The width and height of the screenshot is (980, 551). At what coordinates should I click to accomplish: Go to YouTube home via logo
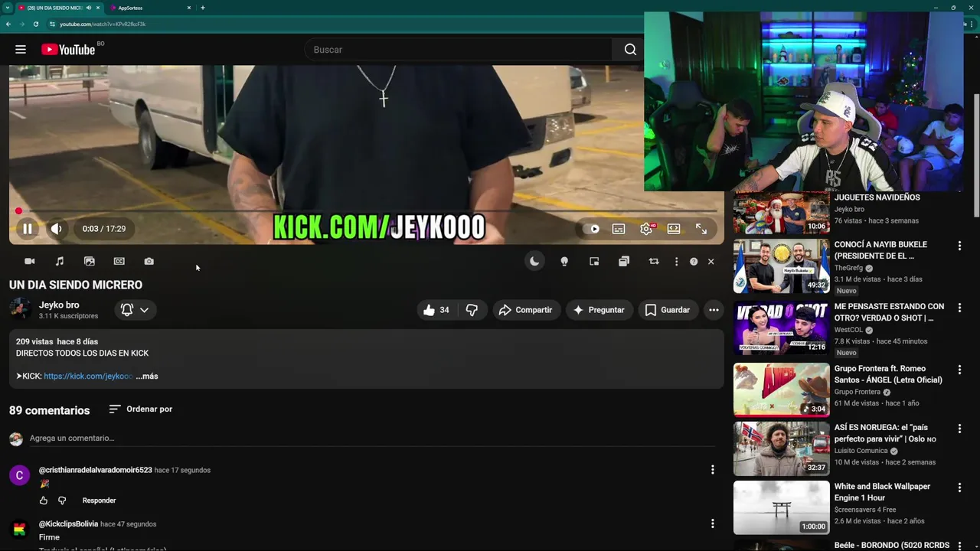pos(68,50)
